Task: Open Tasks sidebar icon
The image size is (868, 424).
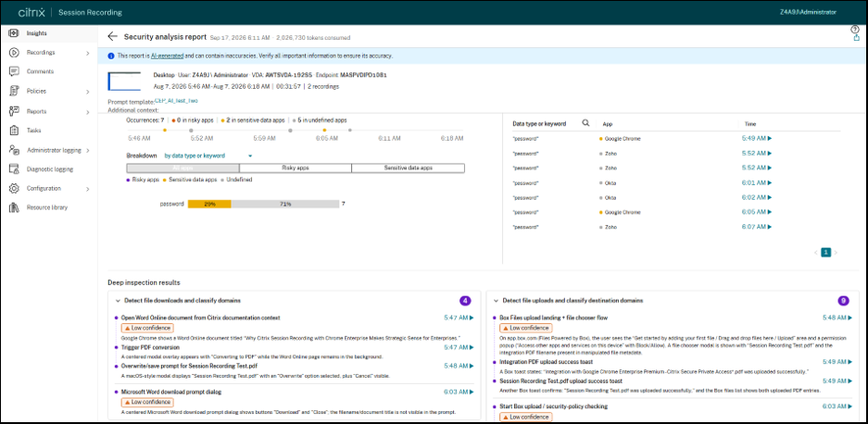Action: pyautogui.click(x=15, y=131)
